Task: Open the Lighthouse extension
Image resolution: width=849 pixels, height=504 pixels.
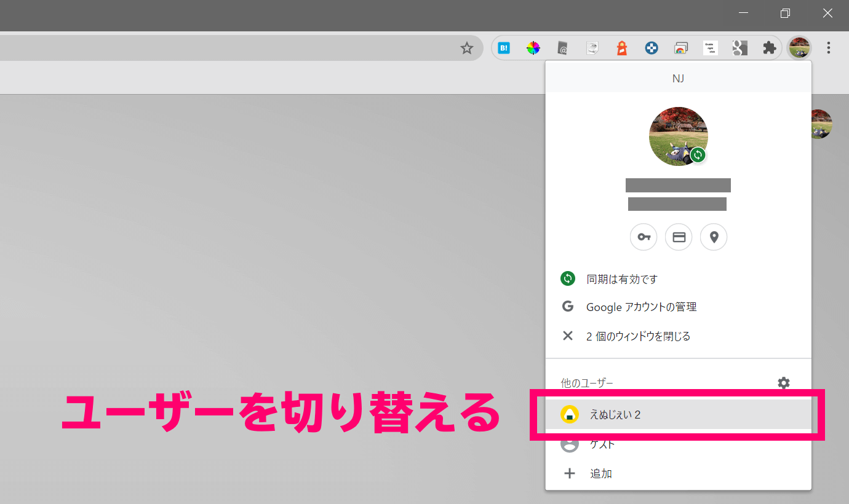Action: click(x=621, y=47)
